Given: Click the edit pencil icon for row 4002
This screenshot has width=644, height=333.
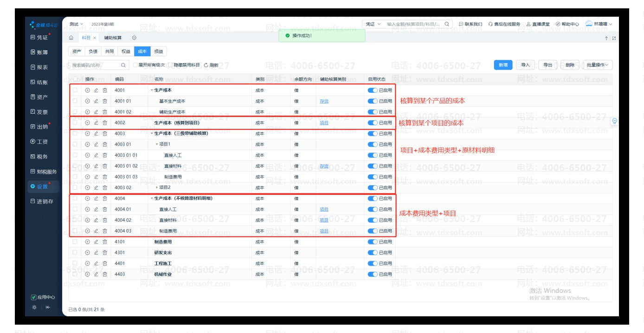Looking at the screenshot, I should click(96, 123).
